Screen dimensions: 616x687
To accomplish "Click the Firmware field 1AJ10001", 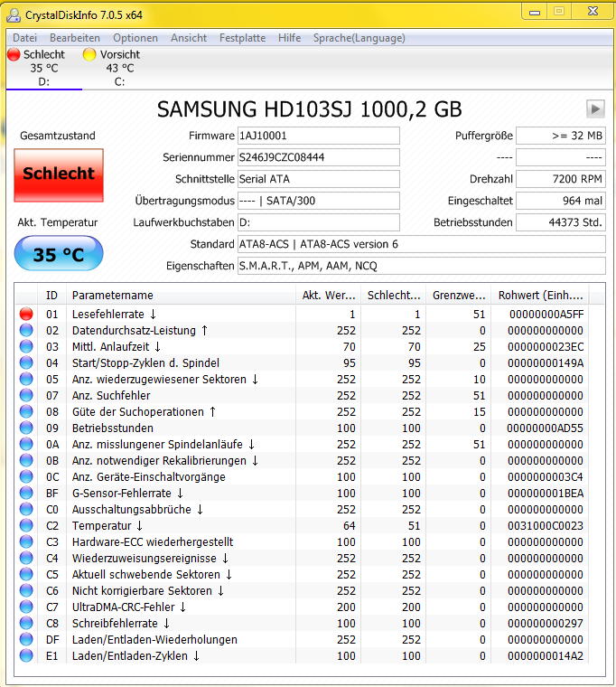I will (x=318, y=136).
